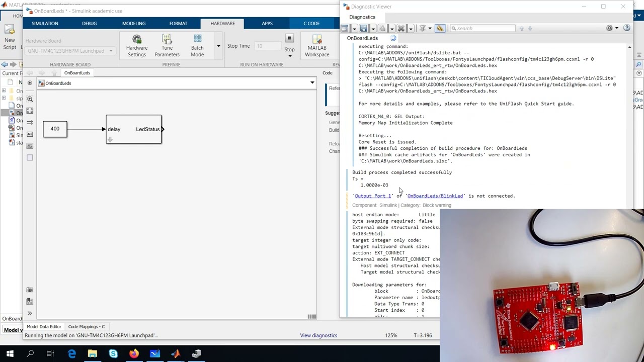Open Diagnostic Viewer help icon

tap(627, 28)
